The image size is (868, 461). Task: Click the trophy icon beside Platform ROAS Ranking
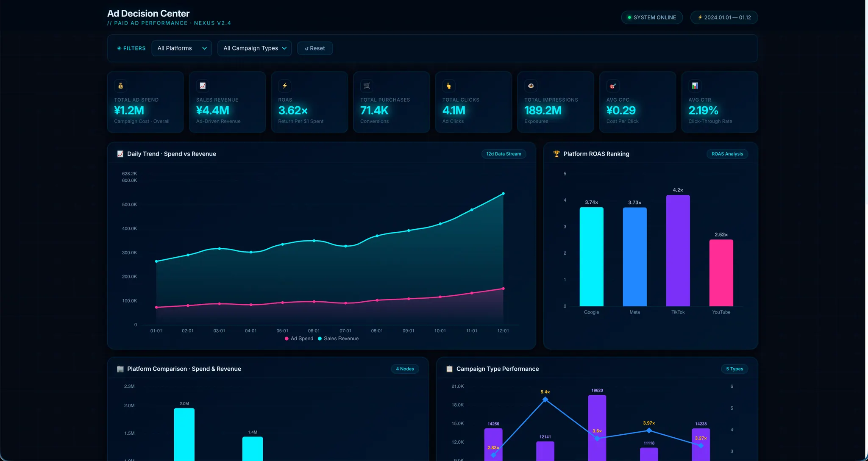click(x=556, y=154)
